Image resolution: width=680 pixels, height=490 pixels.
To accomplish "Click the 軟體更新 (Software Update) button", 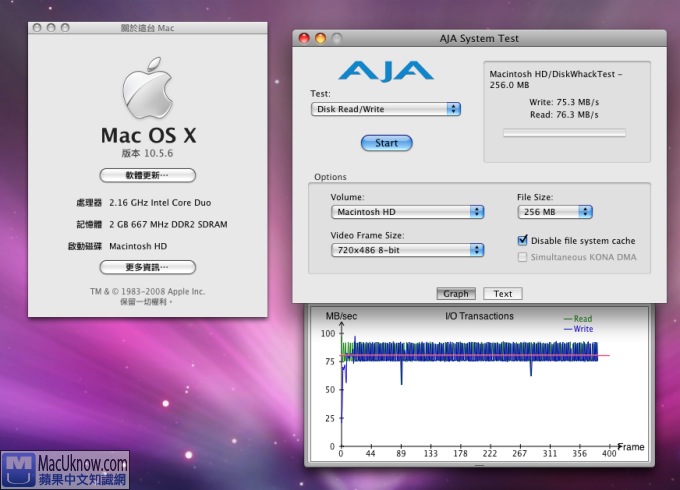I will (147, 175).
